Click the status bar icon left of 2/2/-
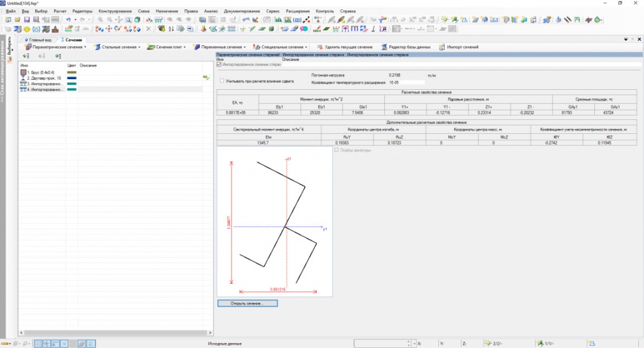The height and width of the screenshot is (348, 644). pos(487,343)
